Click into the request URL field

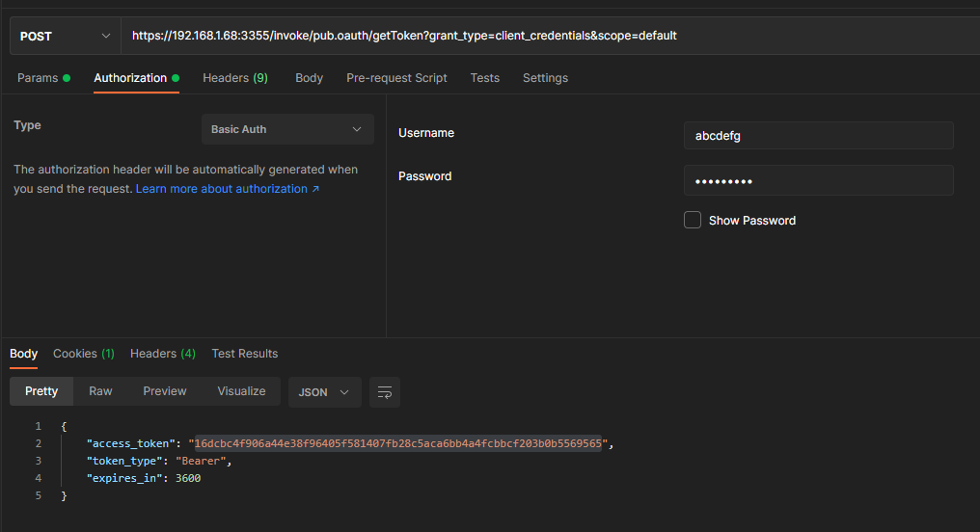550,36
